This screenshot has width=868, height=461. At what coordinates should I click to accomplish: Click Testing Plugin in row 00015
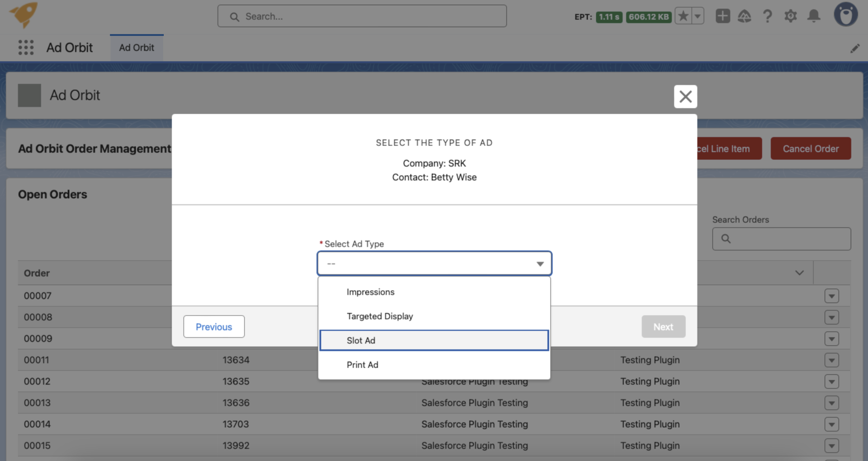(x=650, y=445)
